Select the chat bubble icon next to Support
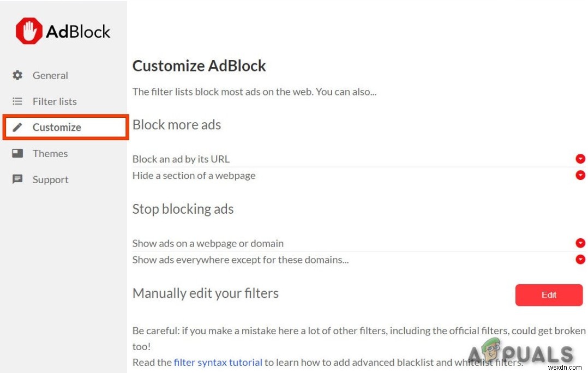The height and width of the screenshot is (373, 588). point(18,179)
